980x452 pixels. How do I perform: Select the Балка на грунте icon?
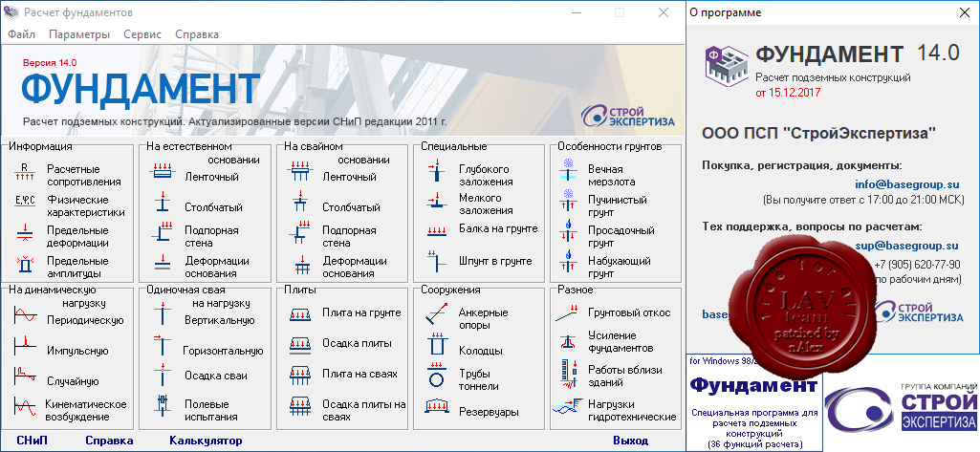coord(437,231)
